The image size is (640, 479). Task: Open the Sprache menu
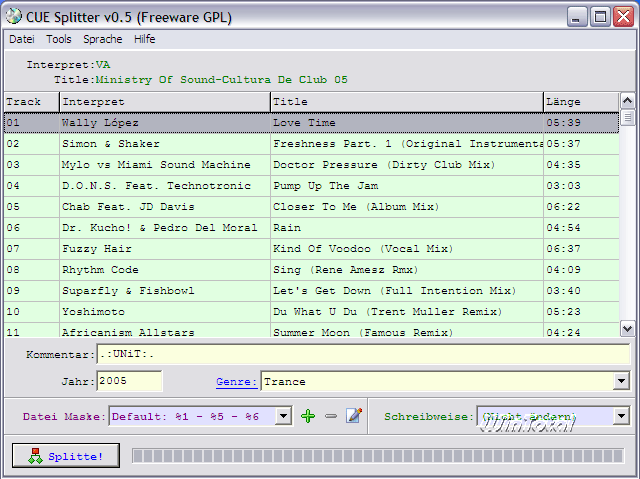coord(103,39)
